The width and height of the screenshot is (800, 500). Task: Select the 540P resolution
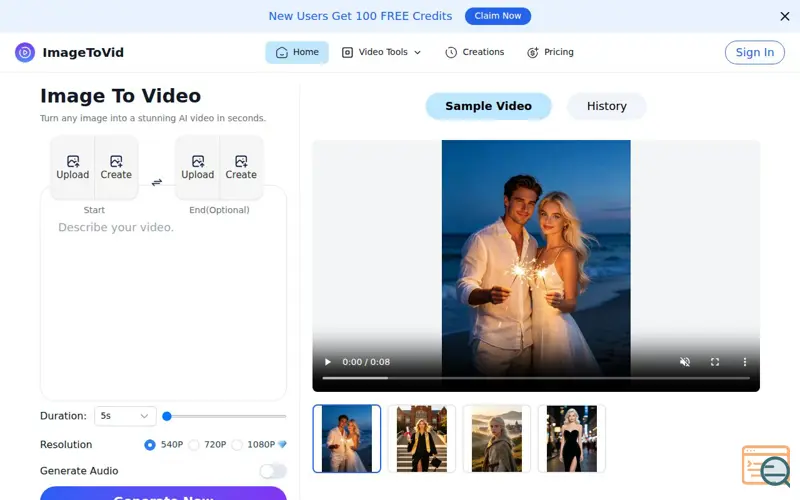(150, 445)
